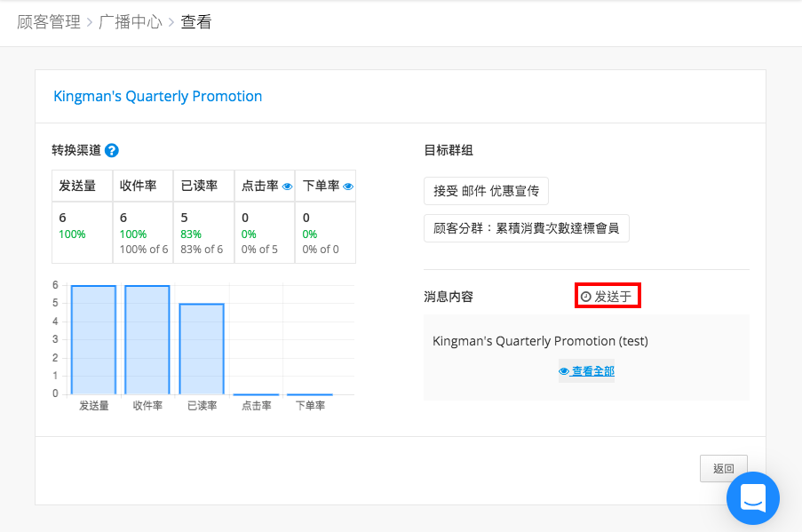Viewport: 802px width, 532px height.
Task: Click the 发送量 bar in the chart
Action: point(93,339)
